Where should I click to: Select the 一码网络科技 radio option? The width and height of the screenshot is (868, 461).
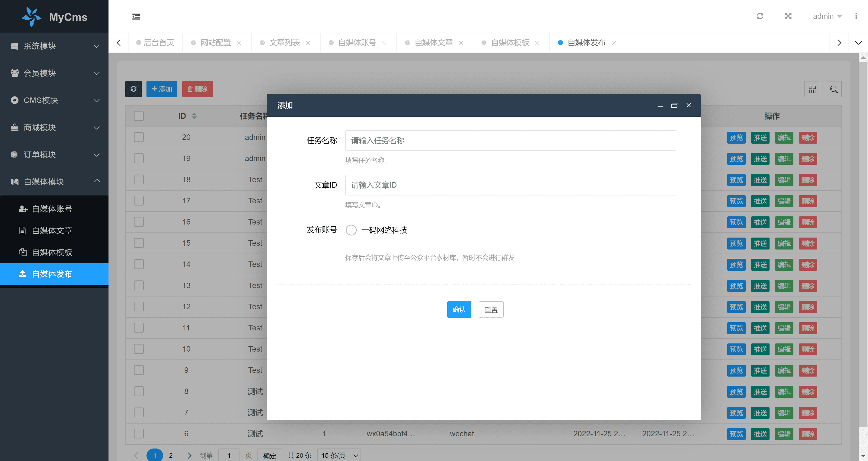[351, 230]
